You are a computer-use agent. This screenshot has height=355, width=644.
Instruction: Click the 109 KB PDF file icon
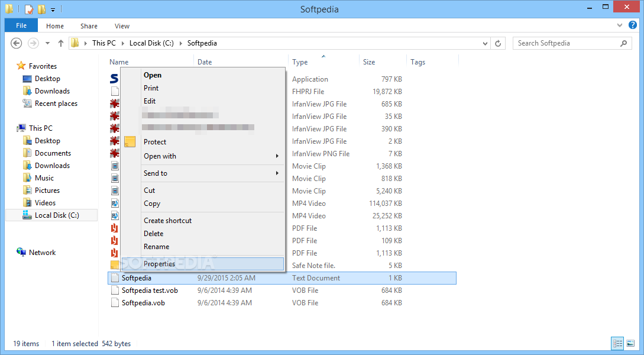coord(115,240)
